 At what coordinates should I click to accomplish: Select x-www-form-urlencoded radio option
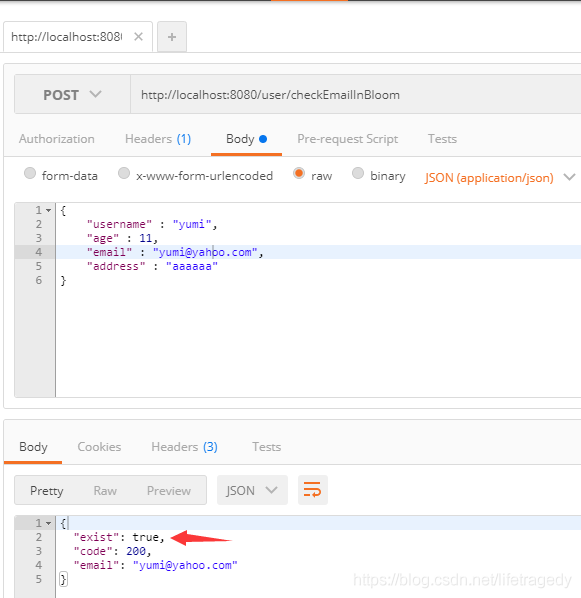point(124,174)
